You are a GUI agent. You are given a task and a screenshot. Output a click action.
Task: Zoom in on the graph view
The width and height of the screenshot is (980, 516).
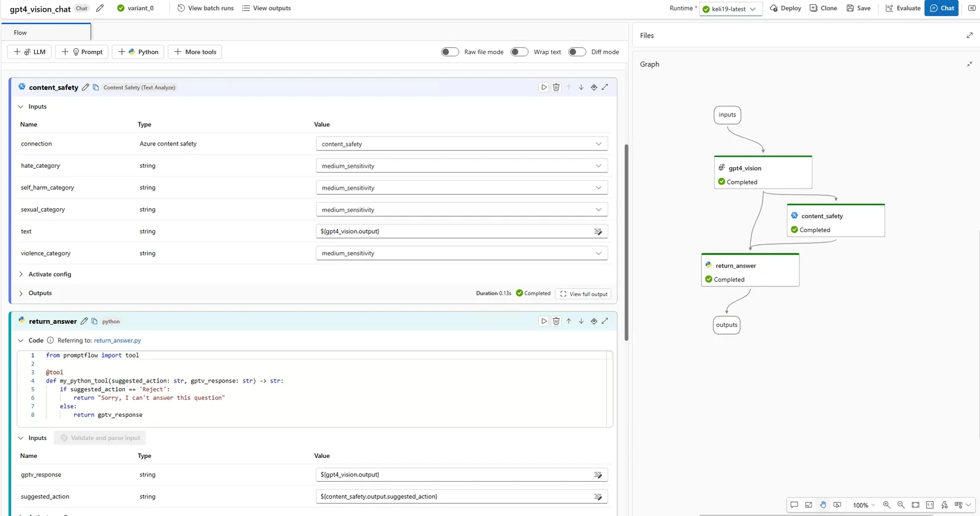[886, 505]
